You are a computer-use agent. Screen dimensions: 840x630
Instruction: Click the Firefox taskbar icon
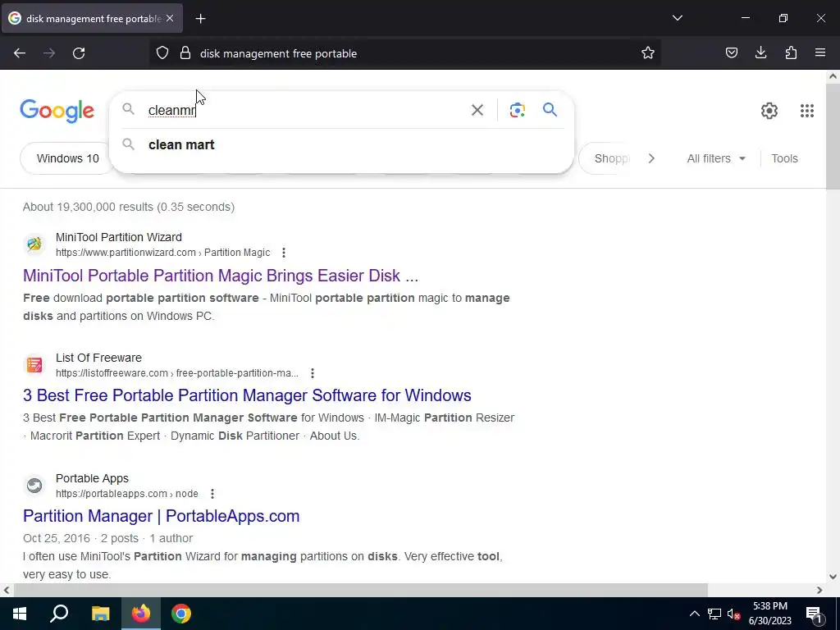point(141,614)
